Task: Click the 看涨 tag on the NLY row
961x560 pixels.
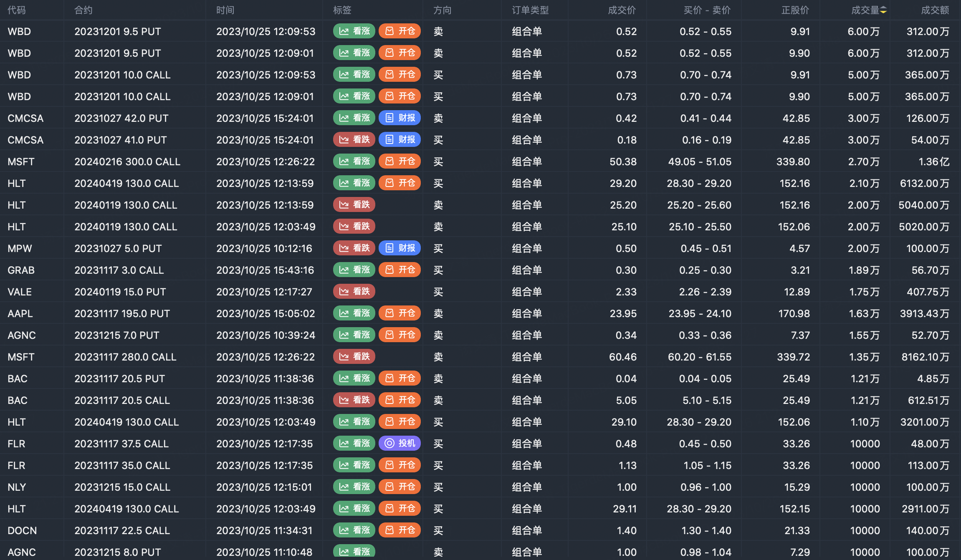Action: point(354,487)
